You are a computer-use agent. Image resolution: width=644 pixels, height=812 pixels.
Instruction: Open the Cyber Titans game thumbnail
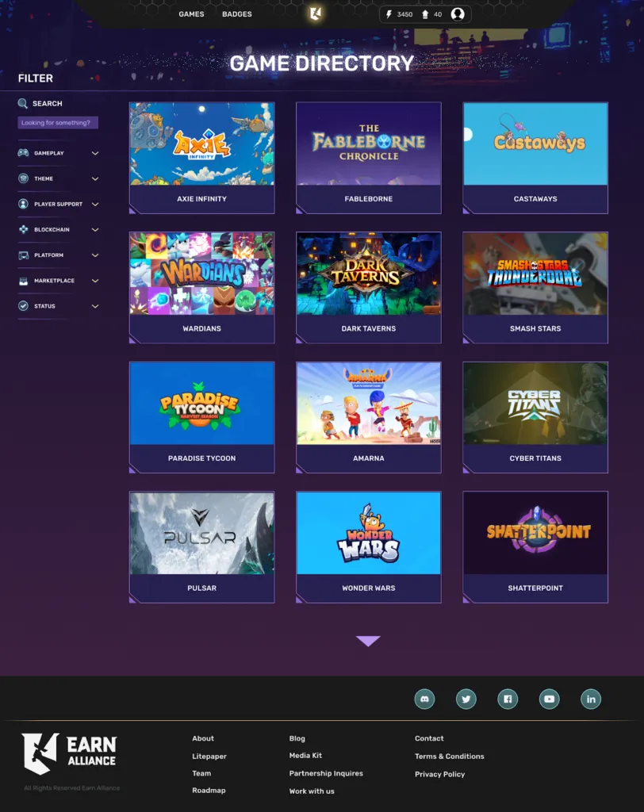[535, 404]
